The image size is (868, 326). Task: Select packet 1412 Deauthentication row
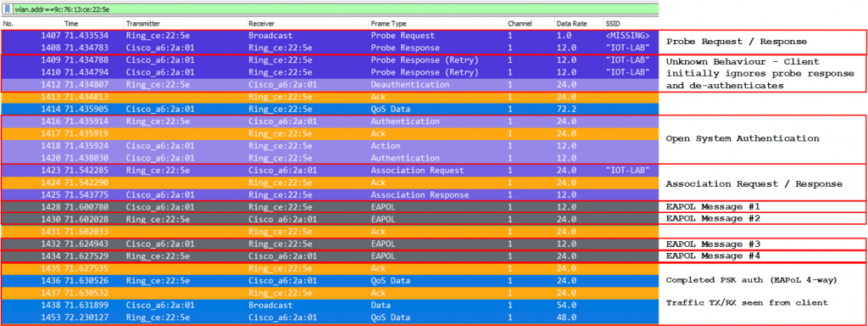coord(330,85)
